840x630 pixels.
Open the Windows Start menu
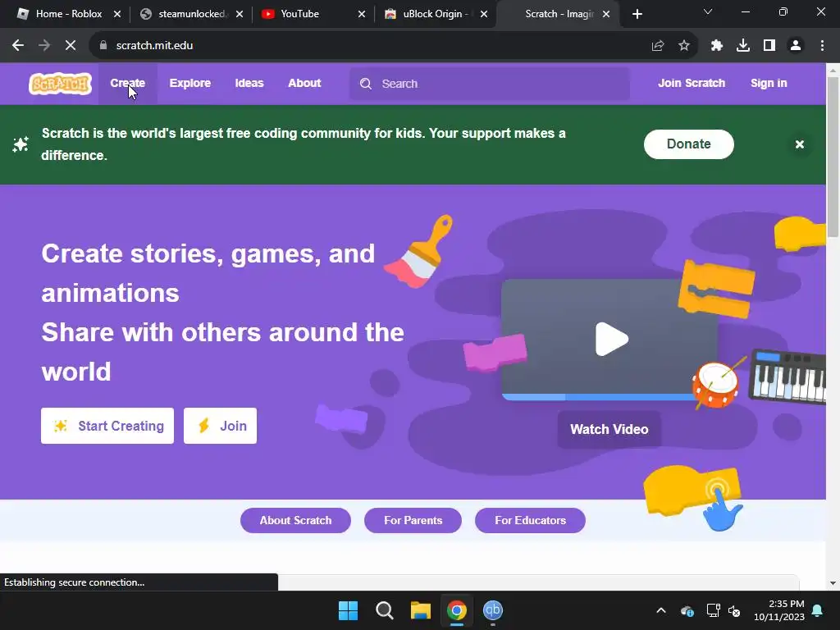348,610
